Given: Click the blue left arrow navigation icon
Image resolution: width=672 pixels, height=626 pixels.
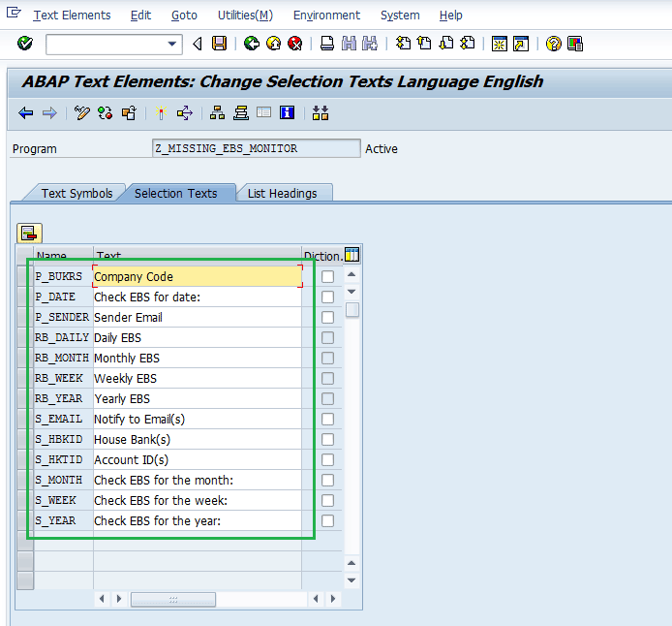Looking at the screenshot, I should coord(26,113).
